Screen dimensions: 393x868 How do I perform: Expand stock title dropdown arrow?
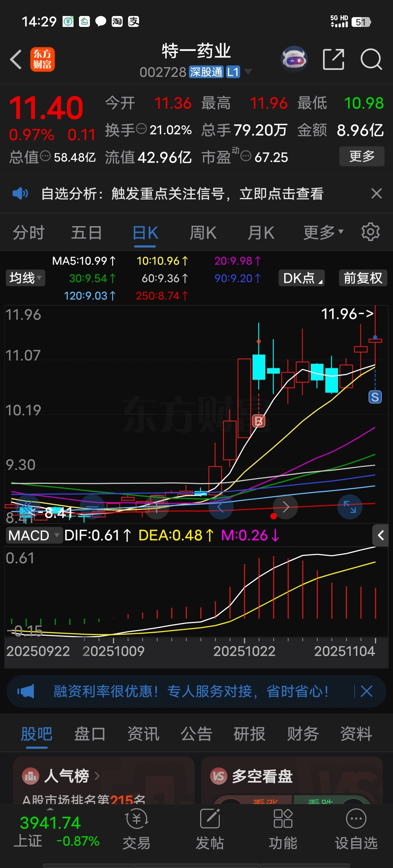248,72
